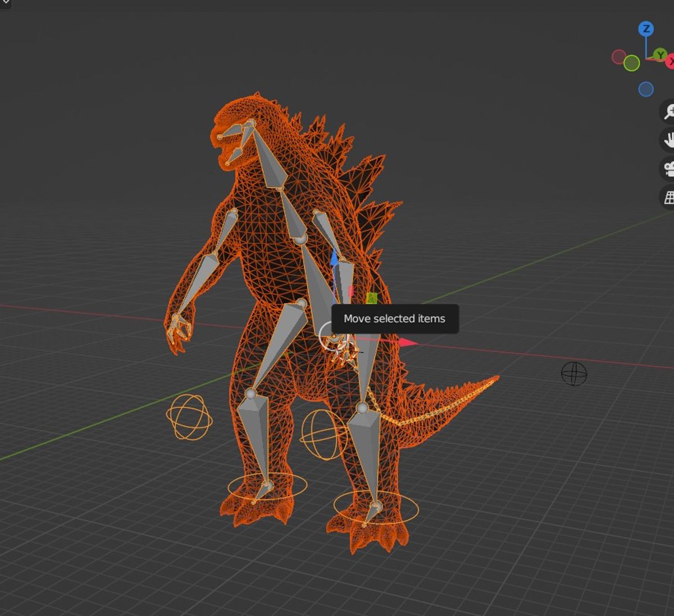Image resolution: width=674 pixels, height=616 pixels.
Task: Snap view to red X axis gizmo
Action: [670, 62]
